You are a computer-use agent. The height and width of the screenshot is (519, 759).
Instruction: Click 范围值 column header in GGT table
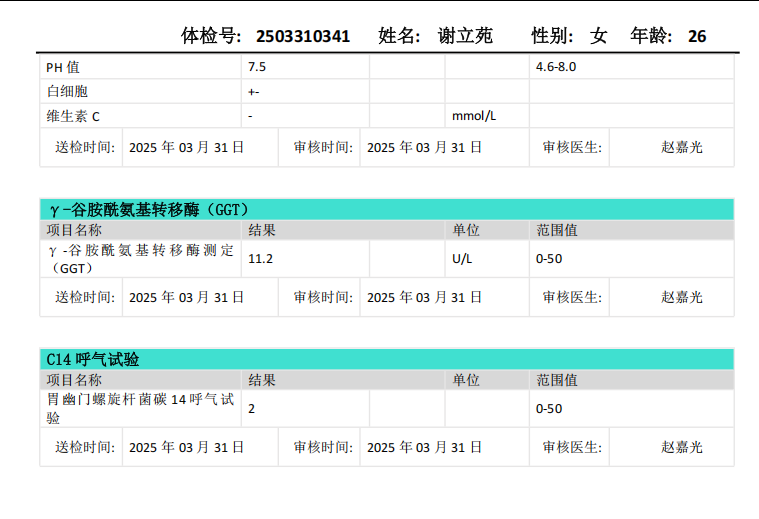[x=557, y=230]
